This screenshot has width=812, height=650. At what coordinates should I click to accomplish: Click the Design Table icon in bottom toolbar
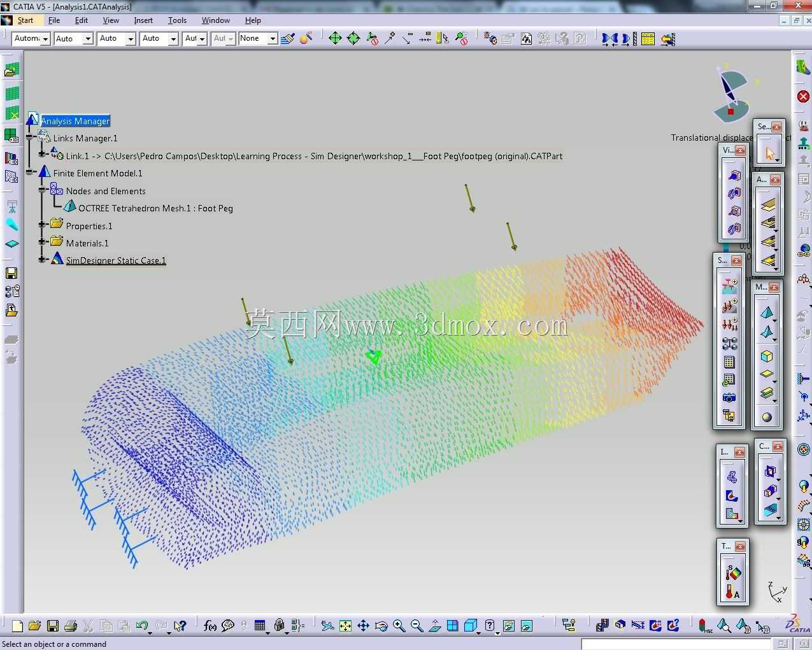(x=260, y=626)
